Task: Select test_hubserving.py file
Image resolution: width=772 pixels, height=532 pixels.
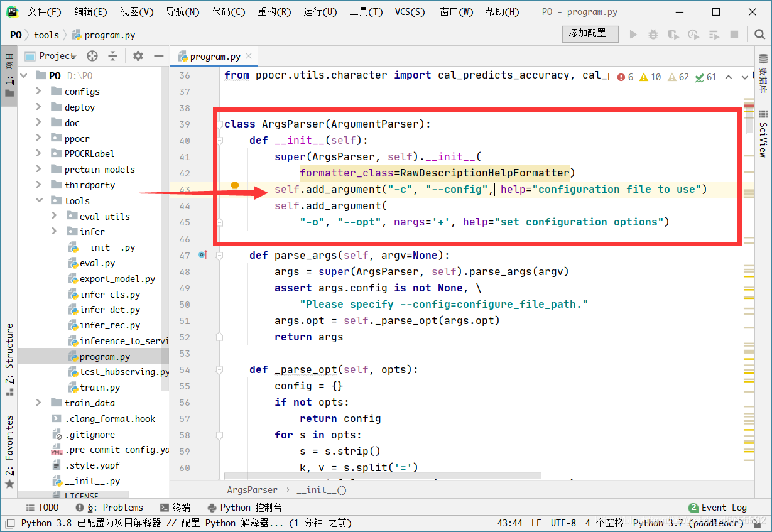Action: pos(124,372)
